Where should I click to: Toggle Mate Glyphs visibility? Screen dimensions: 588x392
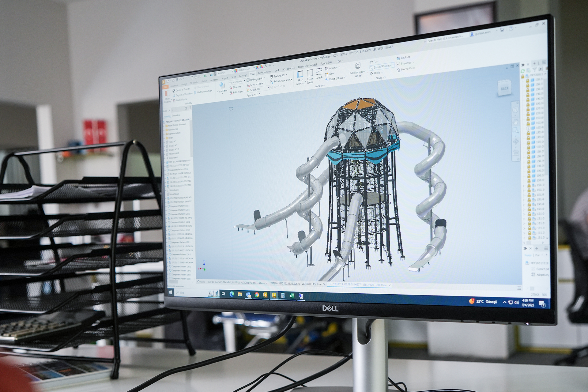(x=179, y=100)
